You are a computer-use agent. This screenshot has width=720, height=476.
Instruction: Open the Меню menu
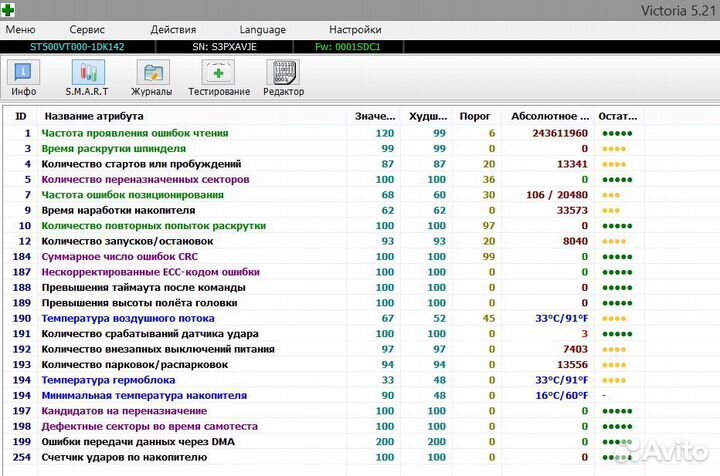[20, 30]
